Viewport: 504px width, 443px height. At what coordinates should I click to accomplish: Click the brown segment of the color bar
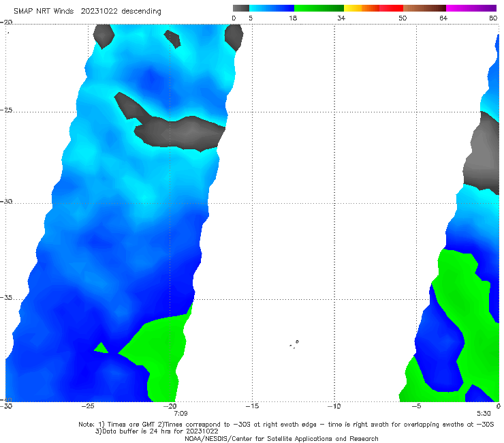click(x=424, y=8)
